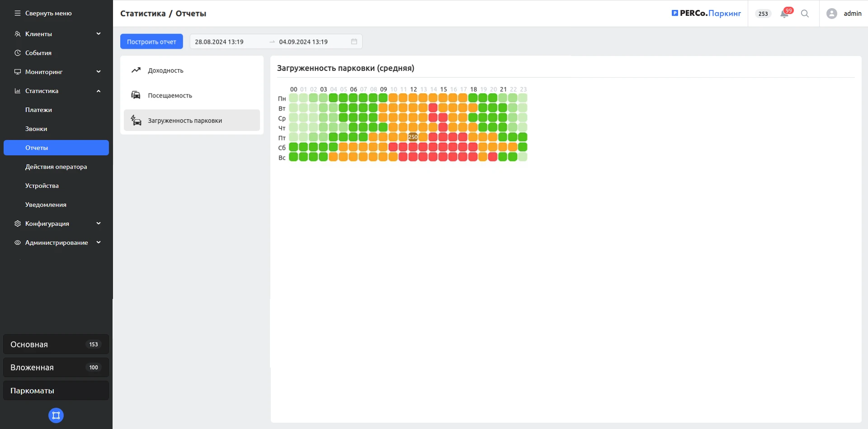868x429 pixels.
Task: Click the hamburger collapse menu icon
Action: point(18,13)
